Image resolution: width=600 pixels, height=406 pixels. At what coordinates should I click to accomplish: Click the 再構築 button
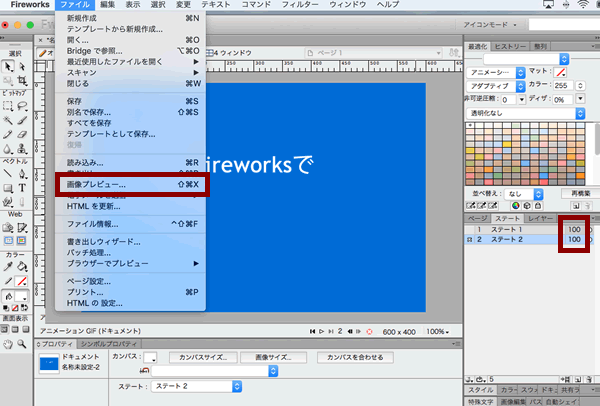click(x=580, y=193)
